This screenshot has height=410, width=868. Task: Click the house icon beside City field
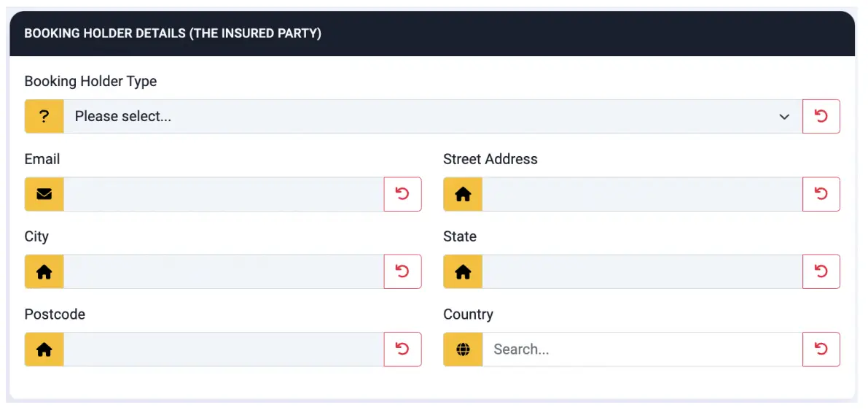44,271
